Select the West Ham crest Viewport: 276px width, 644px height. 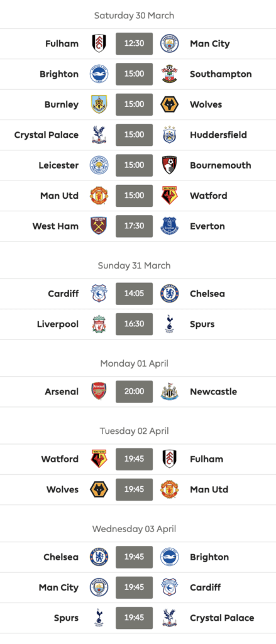pyautogui.click(x=99, y=226)
